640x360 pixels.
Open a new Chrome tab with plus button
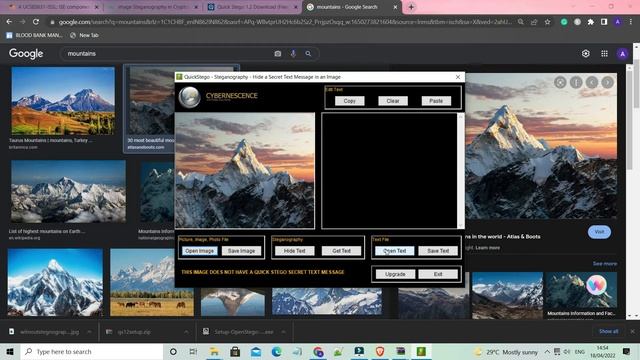pyautogui.click(x=411, y=7)
